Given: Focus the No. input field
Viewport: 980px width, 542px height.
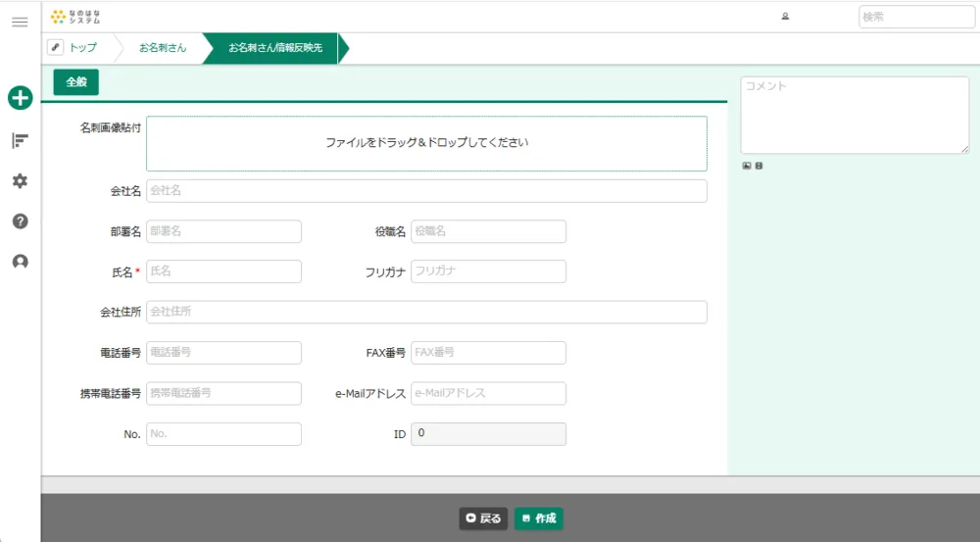Looking at the screenshot, I should 223,434.
